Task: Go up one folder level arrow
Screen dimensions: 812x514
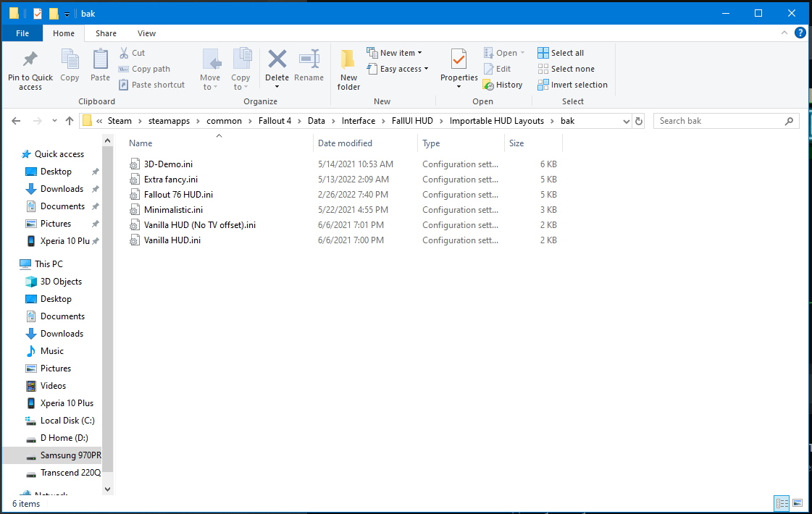Action: (x=70, y=121)
